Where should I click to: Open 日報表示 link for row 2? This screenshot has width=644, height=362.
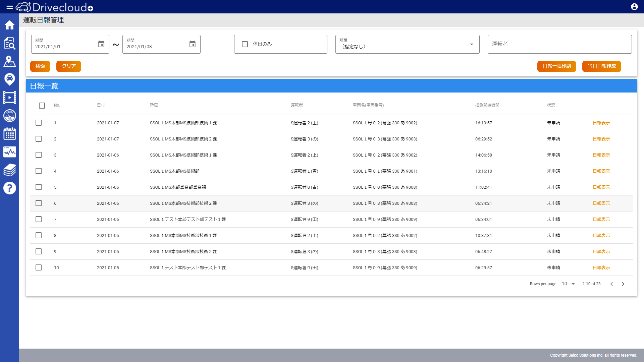tap(601, 139)
